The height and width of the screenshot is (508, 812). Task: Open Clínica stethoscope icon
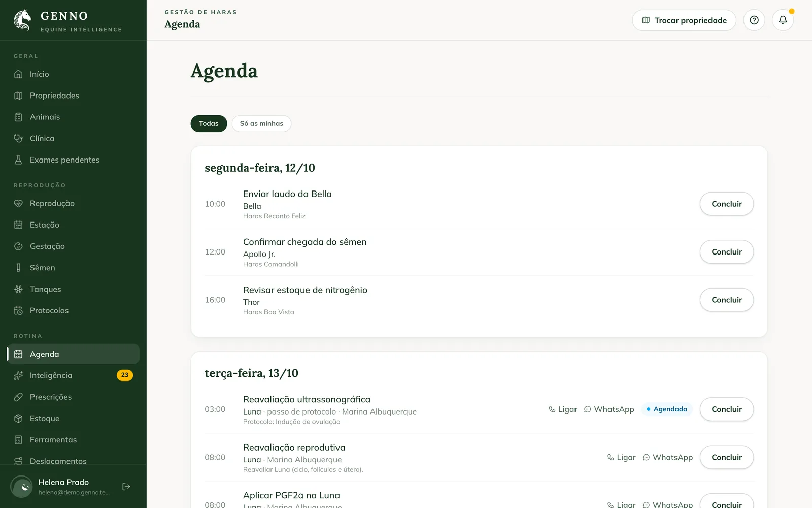click(18, 138)
